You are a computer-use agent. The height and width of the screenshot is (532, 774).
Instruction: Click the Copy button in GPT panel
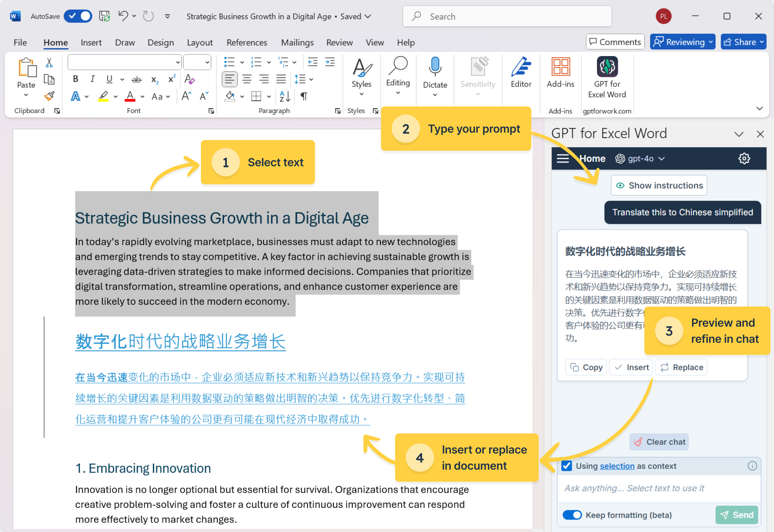coord(587,368)
